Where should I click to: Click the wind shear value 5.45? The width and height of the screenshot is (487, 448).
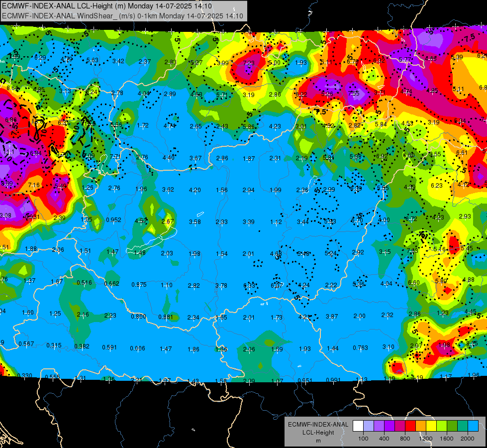click(x=467, y=248)
